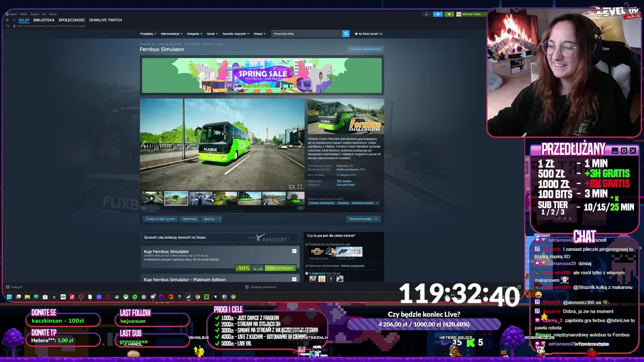Open the Minecraft taskbar icon
Viewport: 644px width, 362px height.
206,297
